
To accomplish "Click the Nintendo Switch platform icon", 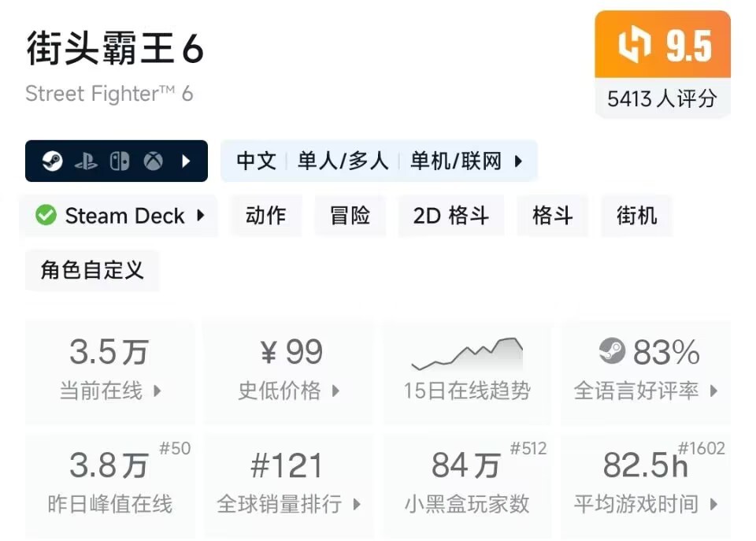I will tap(120, 161).
